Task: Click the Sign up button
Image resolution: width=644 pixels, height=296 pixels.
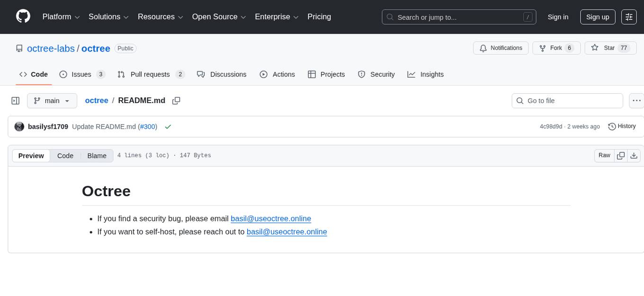Action: pos(597,17)
